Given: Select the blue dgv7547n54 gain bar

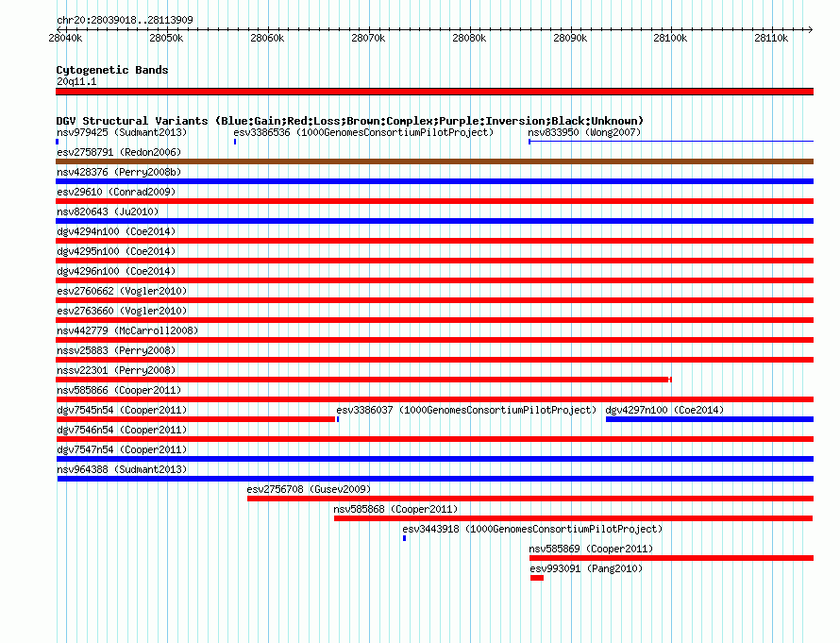Looking at the screenshot, I should [434, 459].
